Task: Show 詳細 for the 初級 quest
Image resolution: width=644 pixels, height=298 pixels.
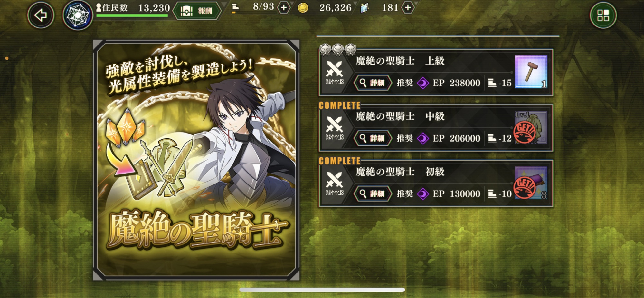Action: (x=373, y=194)
